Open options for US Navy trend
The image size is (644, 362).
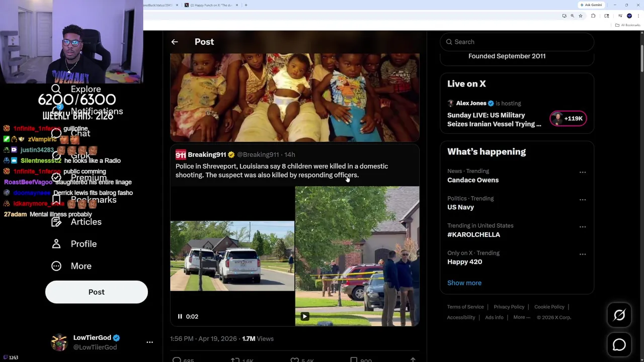pos(583,200)
